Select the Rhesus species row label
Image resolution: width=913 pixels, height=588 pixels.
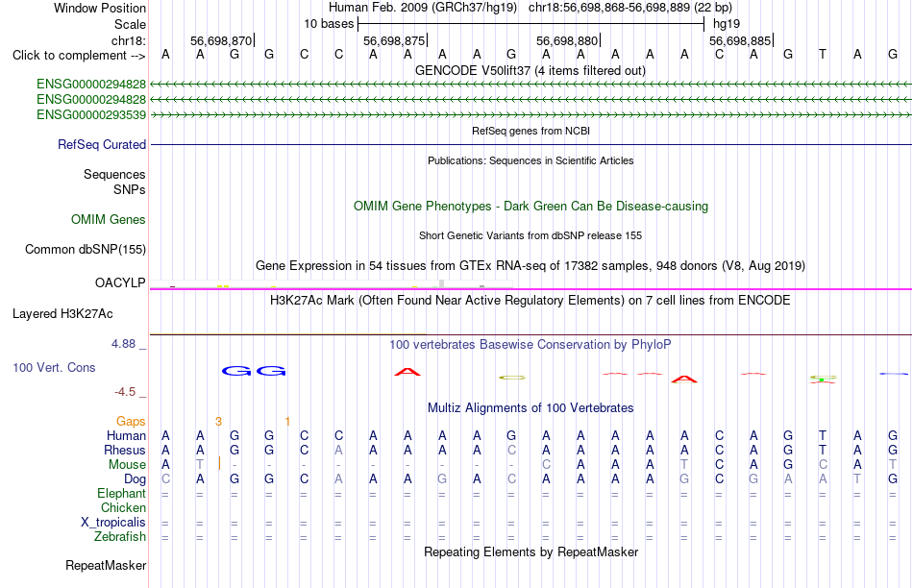click(x=125, y=450)
